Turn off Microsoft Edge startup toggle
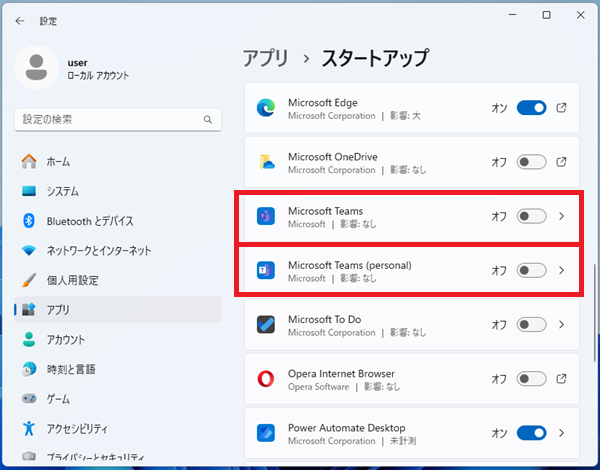 click(532, 108)
